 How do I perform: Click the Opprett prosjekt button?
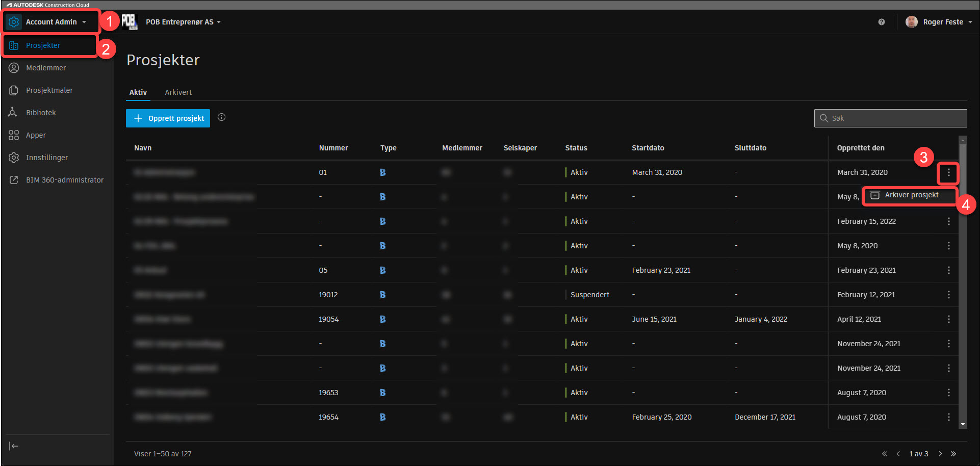click(168, 118)
